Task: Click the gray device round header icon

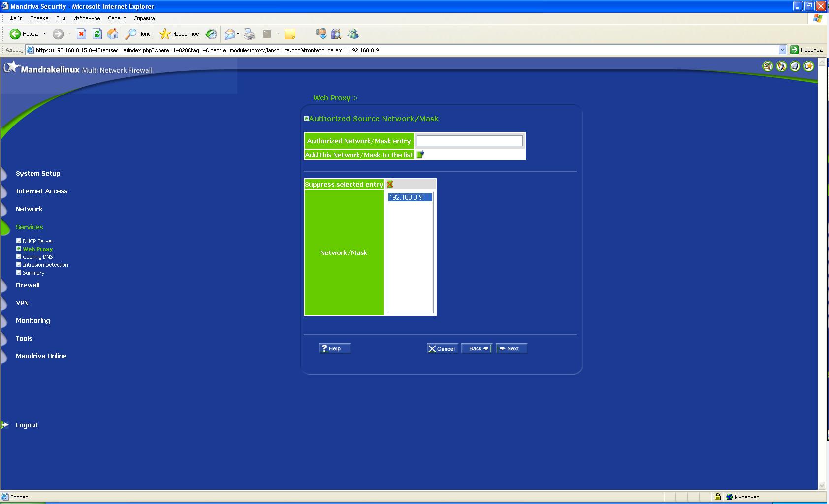Action: pos(795,66)
